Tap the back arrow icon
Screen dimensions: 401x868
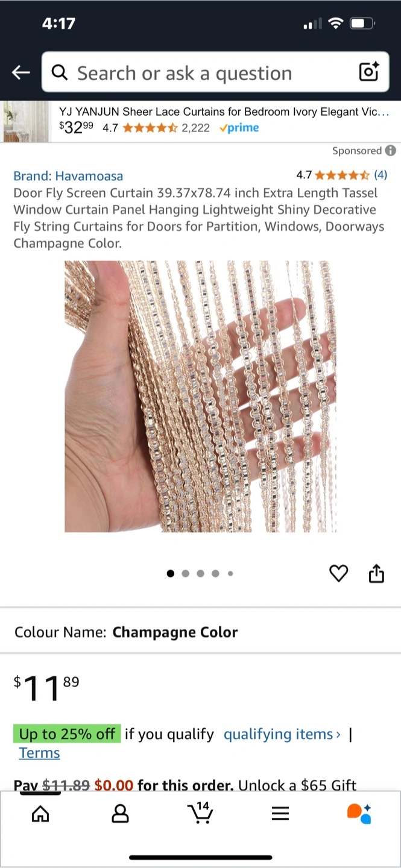[21, 72]
